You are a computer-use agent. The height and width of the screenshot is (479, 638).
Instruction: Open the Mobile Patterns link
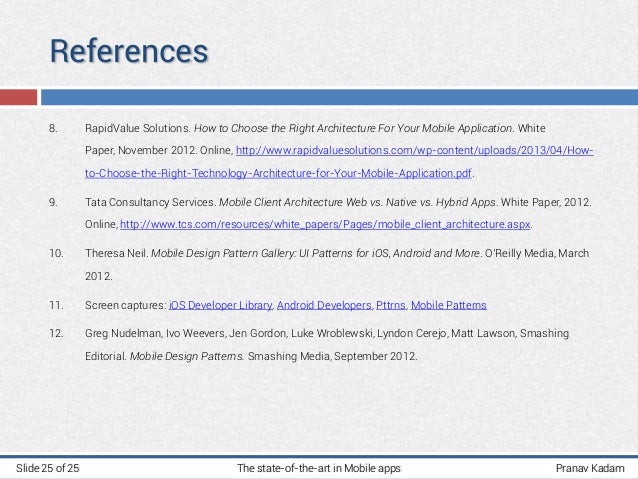448,305
